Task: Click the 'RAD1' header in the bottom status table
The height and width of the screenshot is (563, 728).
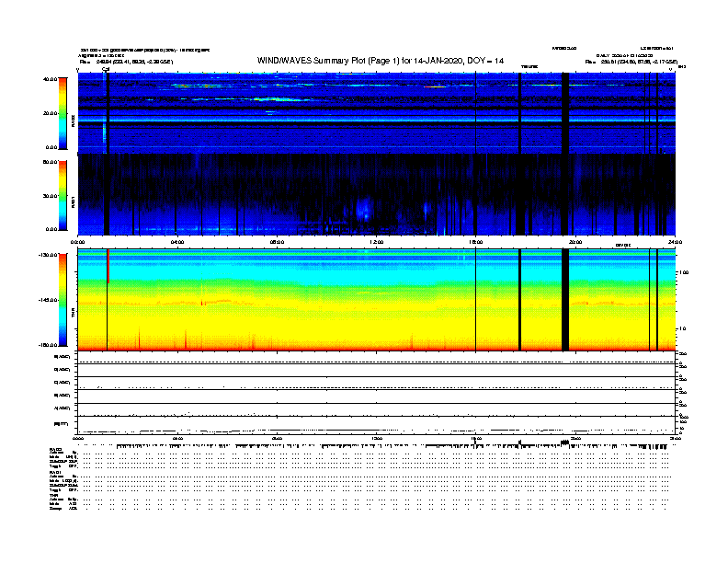Action: coord(56,473)
